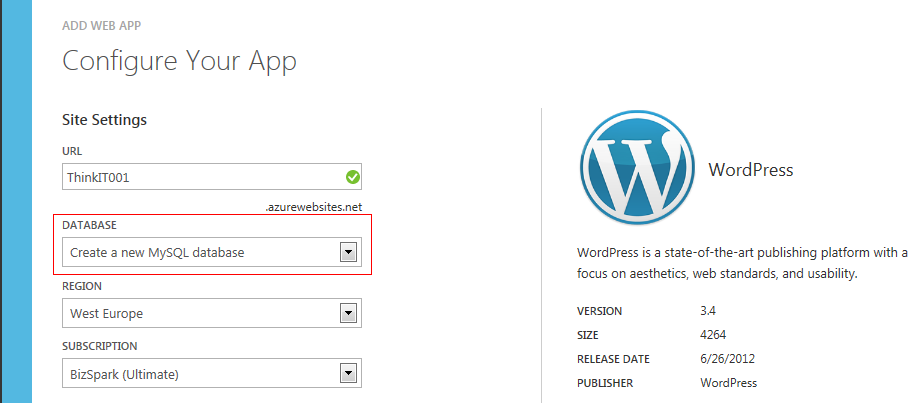Click the release date value 6/26/2012
The image size is (915, 403).
727,359
